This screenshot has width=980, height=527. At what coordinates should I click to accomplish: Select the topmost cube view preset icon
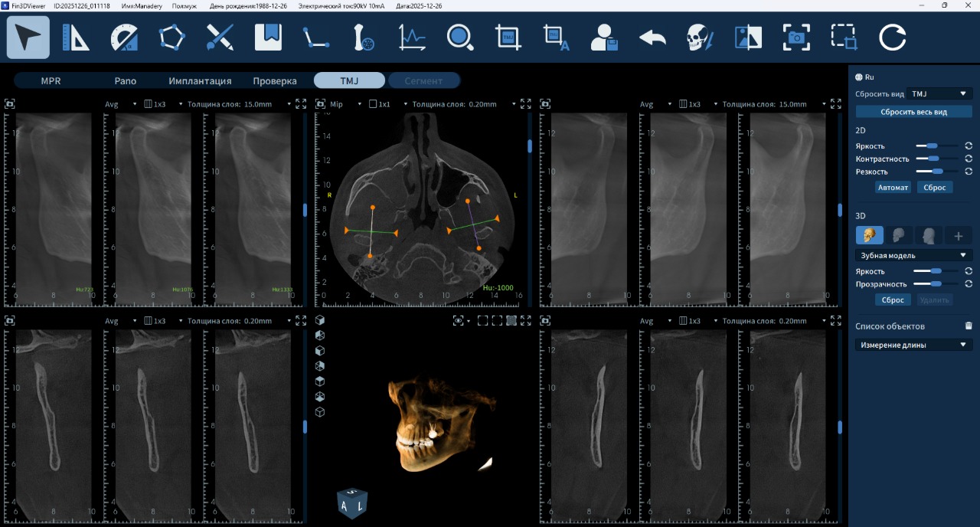pos(320,319)
